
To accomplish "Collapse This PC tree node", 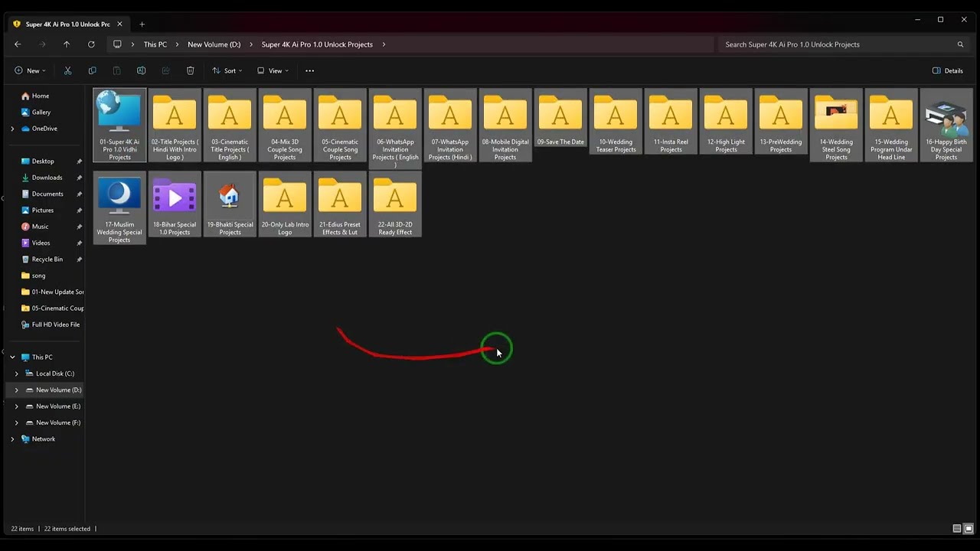I will pyautogui.click(x=12, y=357).
